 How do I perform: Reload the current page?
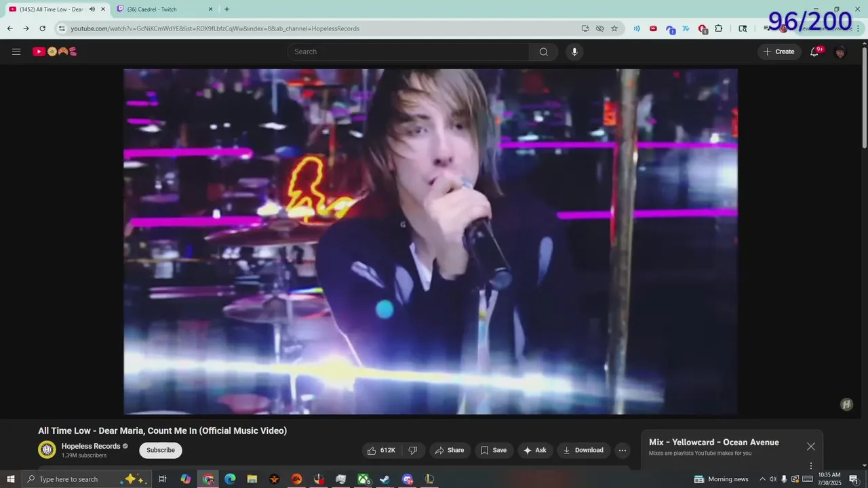point(42,28)
